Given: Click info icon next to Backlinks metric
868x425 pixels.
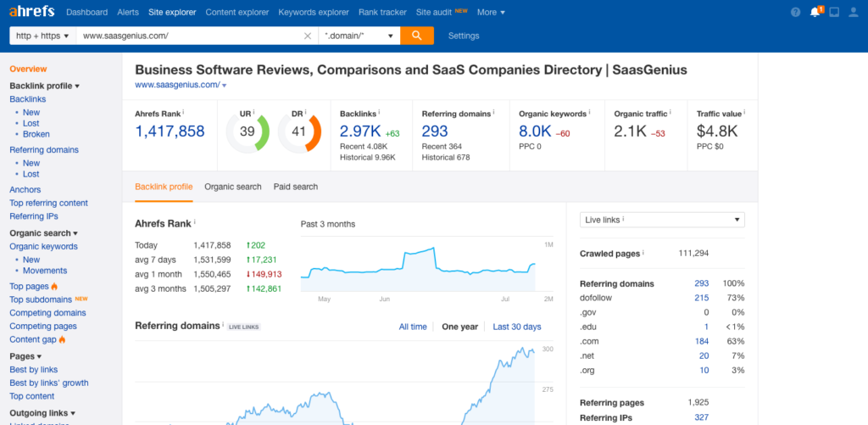Looking at the screenshot, I should pyautogui.click(x=379, y=112).
